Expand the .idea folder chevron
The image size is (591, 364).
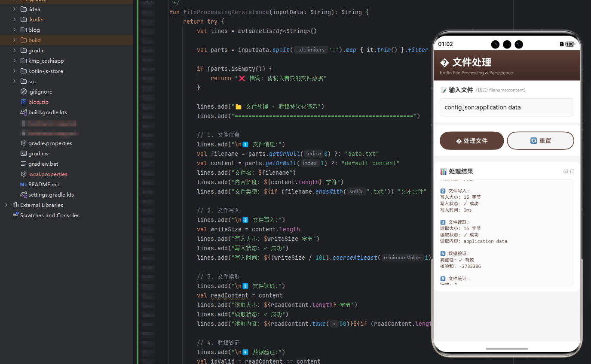coord(15,9)
